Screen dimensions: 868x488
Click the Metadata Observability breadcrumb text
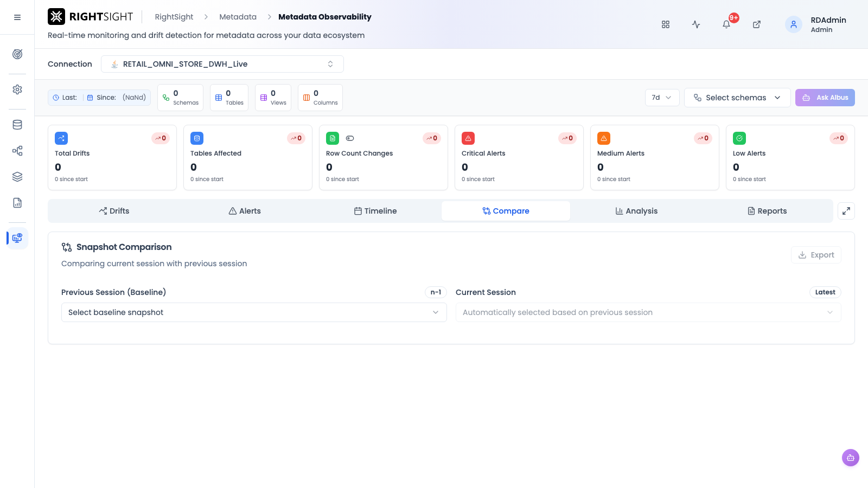pos(325,17)
